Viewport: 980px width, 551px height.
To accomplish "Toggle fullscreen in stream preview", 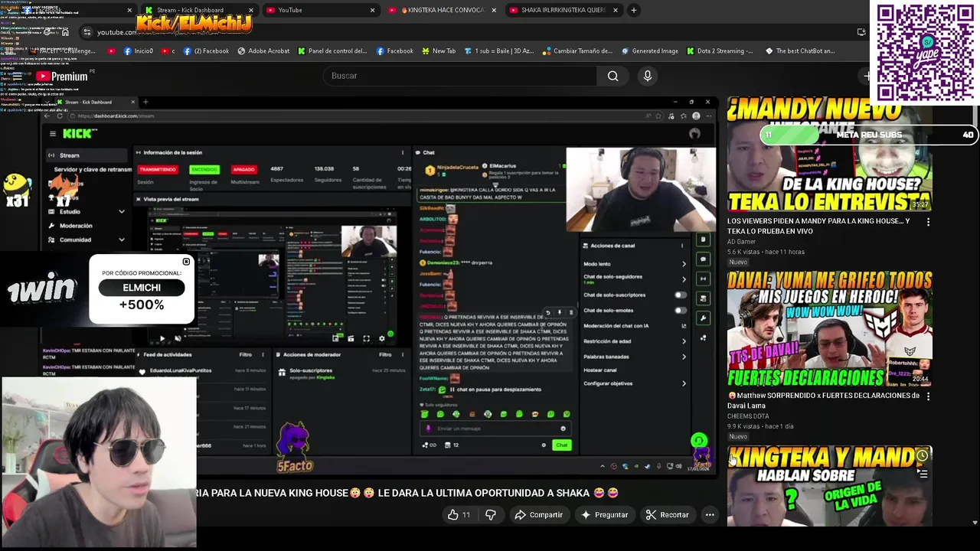I will tap(366, 338).
